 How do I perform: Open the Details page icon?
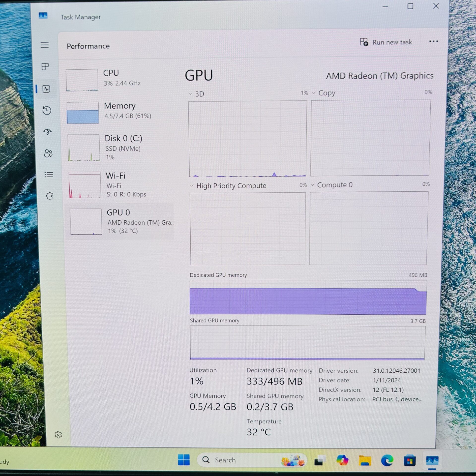(49, 175)
